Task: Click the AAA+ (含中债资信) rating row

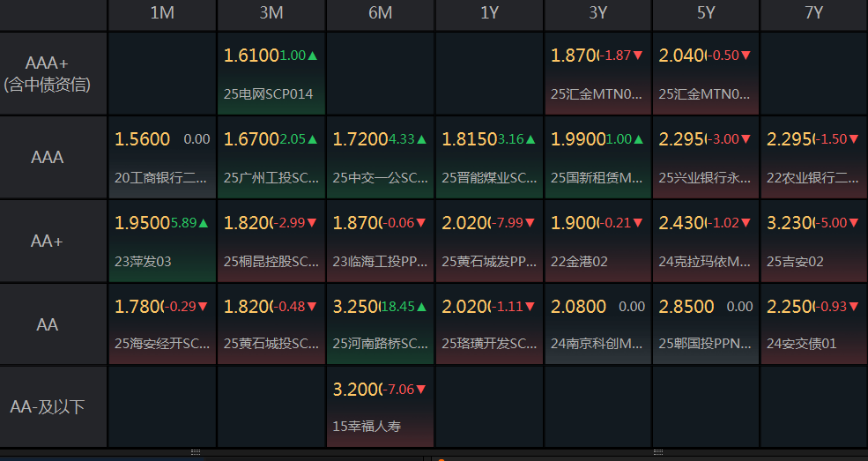Action: point(54,74)
